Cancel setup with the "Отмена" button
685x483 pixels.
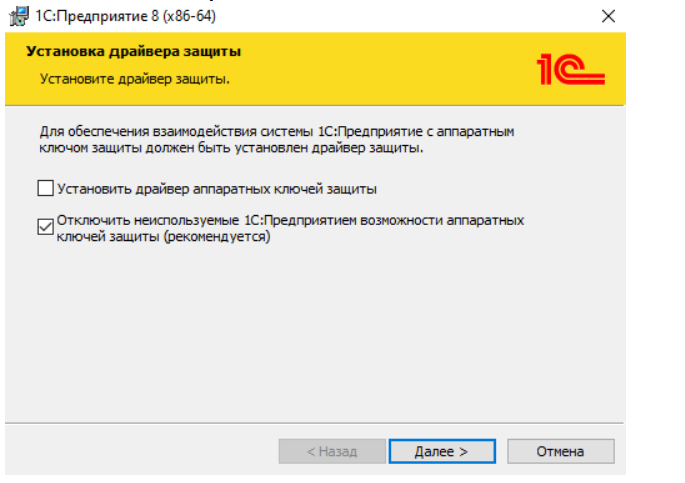pyautogui.click(x=560, y=451)
